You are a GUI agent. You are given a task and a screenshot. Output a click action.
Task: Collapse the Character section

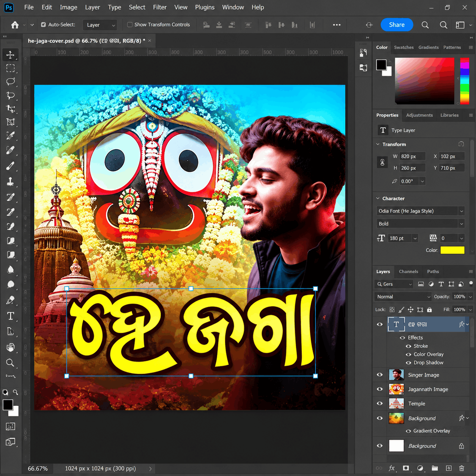point(378,199)
